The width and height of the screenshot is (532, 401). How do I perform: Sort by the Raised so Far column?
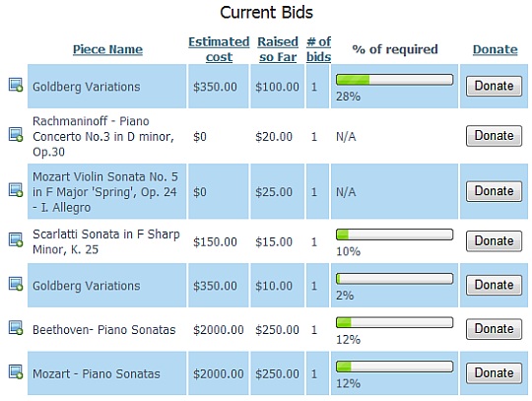pos(278,49)
